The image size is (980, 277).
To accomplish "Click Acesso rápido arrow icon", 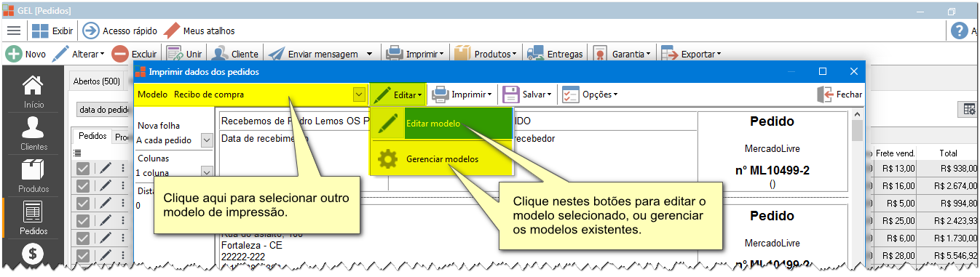I will pos(91,31).
